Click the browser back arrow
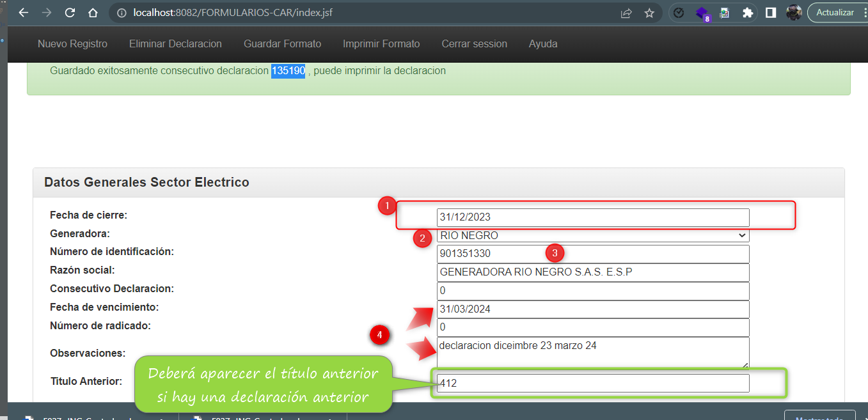The width and height of the screenshot is (868, 420). (x=24, y=13)
